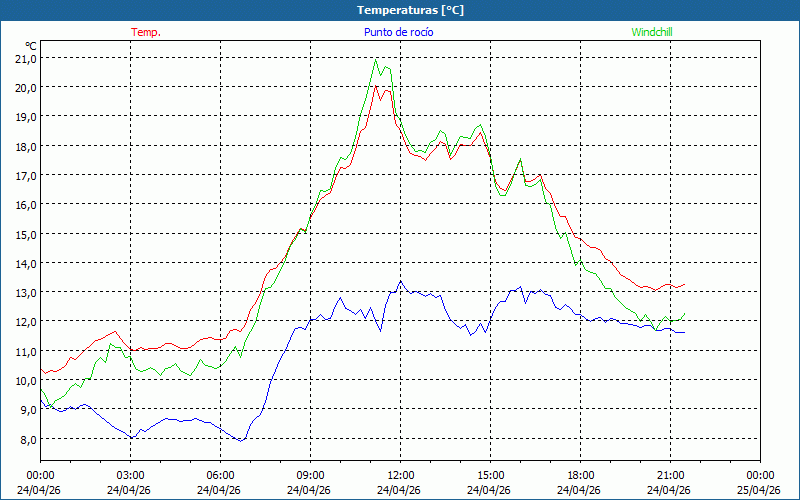This screenshot has height=500, width=800.
Task: Pick the 15:00 time axis label
Action: [x=490, y=475]
